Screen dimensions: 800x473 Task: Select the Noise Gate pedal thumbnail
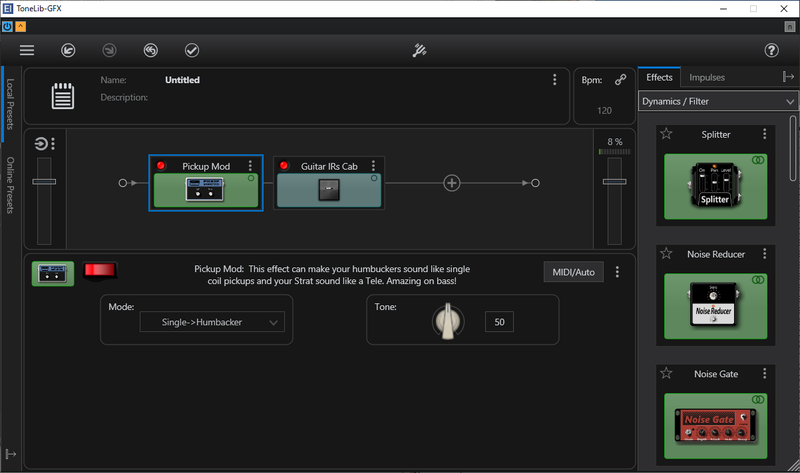(715, 426)
